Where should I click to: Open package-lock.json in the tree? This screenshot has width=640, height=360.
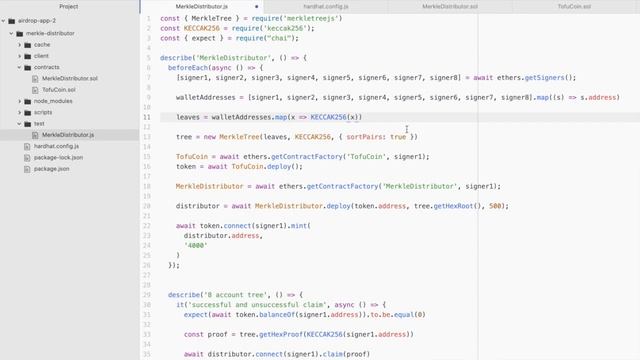58,158
